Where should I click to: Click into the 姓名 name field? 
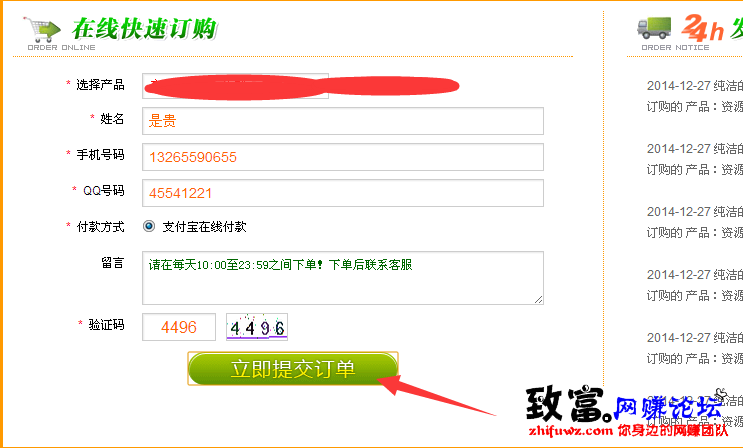343,121
